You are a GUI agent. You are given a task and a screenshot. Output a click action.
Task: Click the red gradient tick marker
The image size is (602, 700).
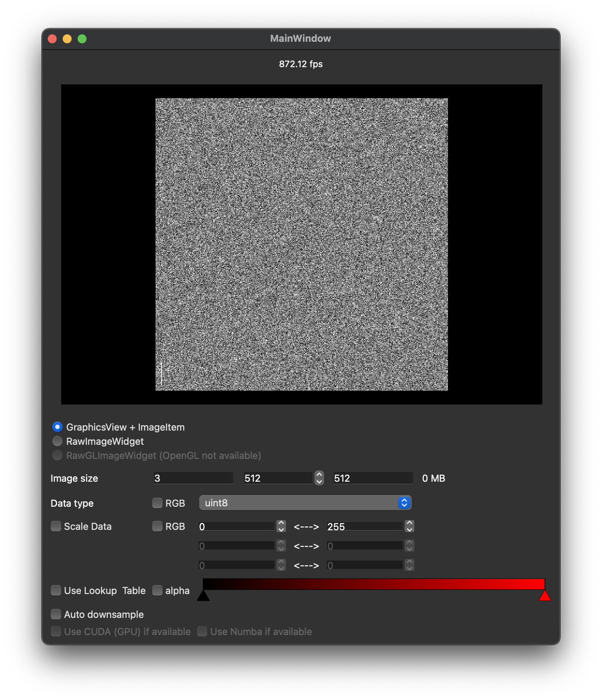[545, 596]
